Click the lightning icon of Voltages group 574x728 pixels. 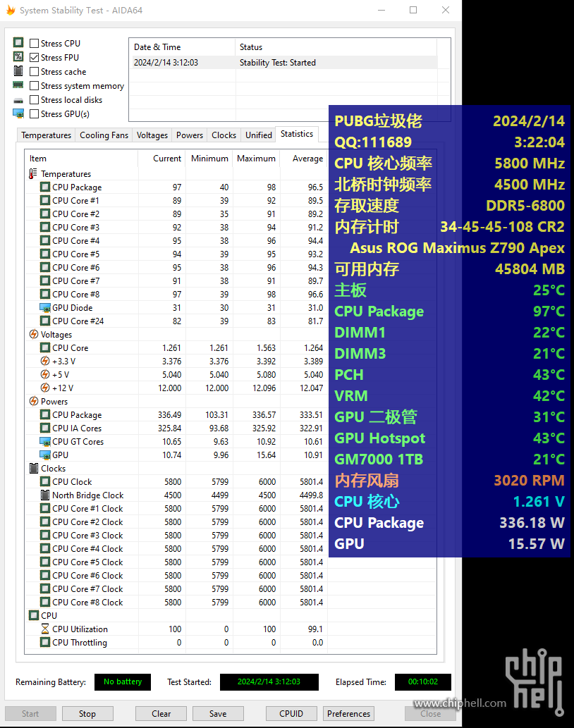[33, 334]
